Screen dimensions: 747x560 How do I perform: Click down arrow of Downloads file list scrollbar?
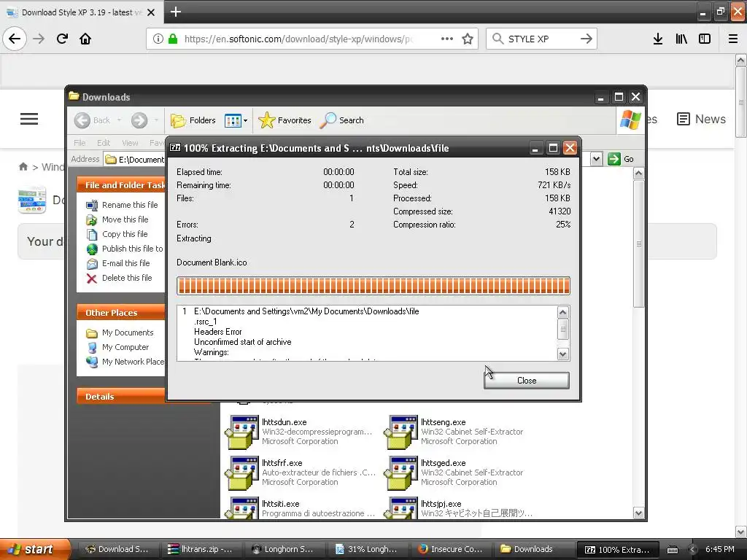coord(638,513)
